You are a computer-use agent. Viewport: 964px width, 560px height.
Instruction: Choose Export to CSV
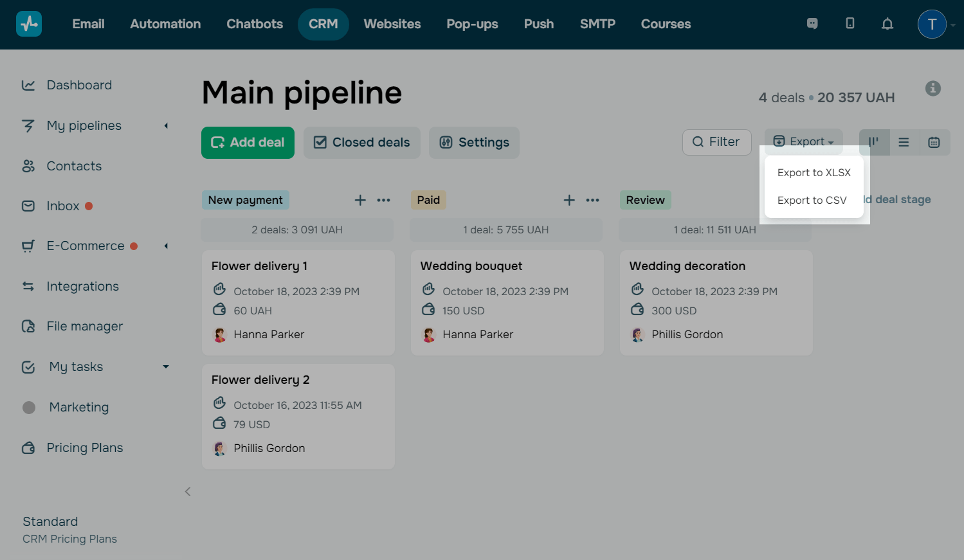tap(812, 200)
